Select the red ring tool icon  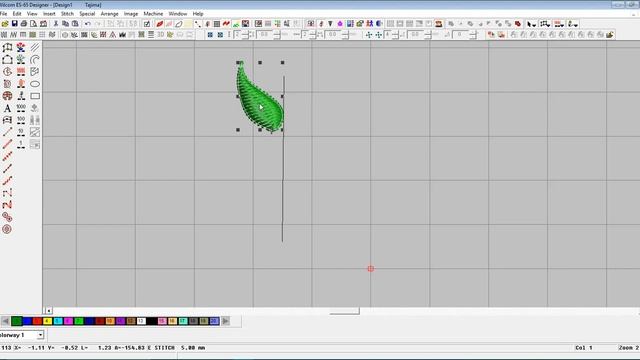tap(7, 229)
